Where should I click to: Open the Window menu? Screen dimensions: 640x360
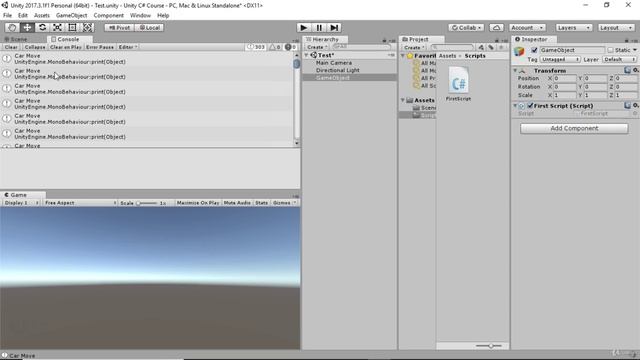coord(140,15)
